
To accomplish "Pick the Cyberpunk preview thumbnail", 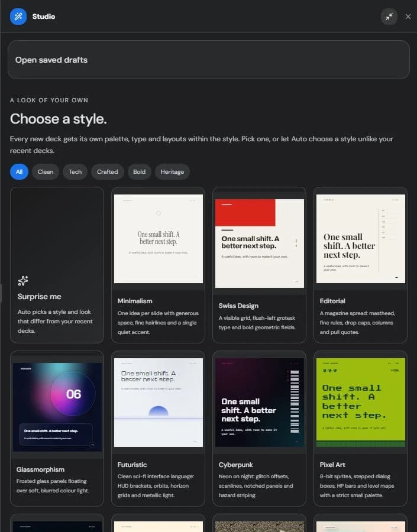I will (260, 403).
